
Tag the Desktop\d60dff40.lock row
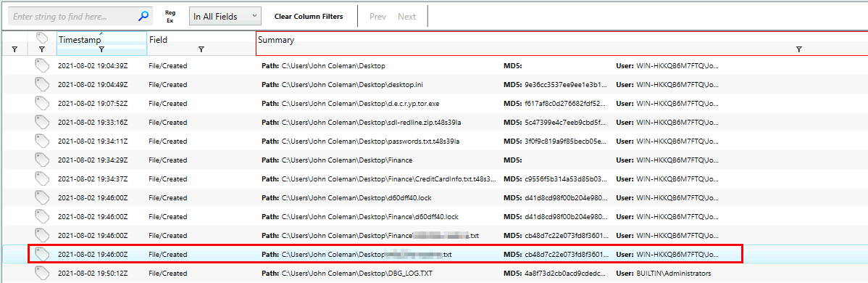tap(42, 198)
